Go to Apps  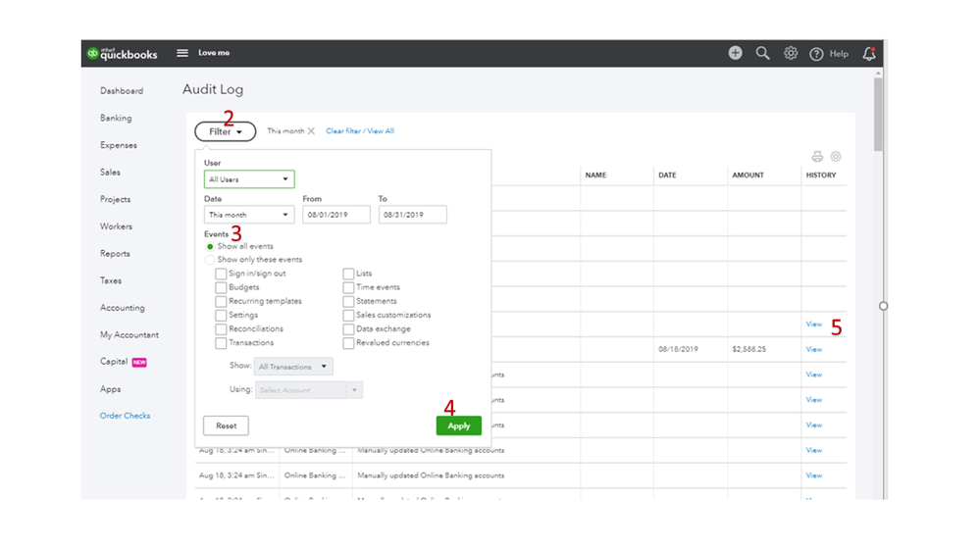pyautogui.click(x=110, y=389)
